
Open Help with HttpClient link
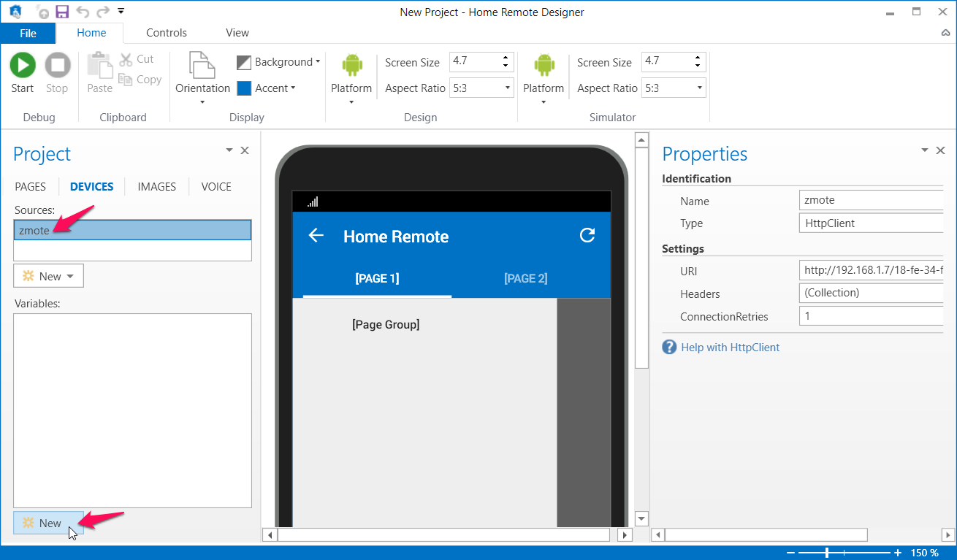pyautogui.click(x=730, y=348)
